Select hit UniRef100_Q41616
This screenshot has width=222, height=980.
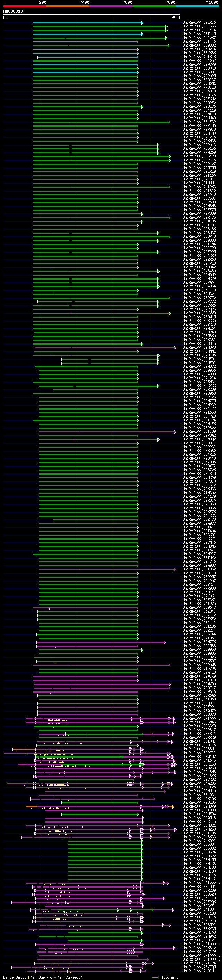[199, 57]
